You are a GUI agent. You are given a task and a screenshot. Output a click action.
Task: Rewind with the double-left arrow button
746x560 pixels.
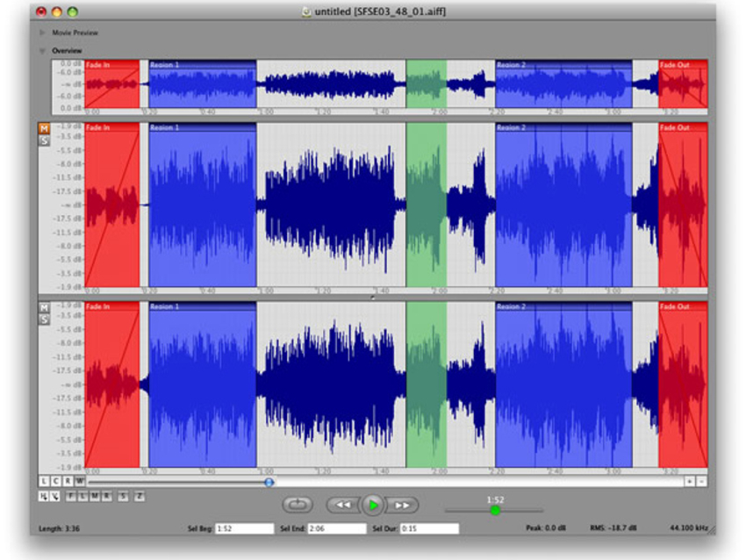coord(343,506)
